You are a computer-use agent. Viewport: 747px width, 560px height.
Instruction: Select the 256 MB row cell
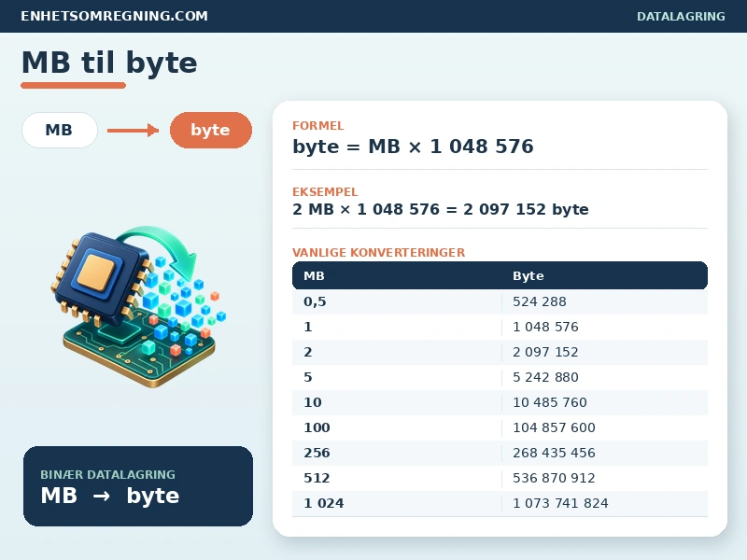coord(317,453)
